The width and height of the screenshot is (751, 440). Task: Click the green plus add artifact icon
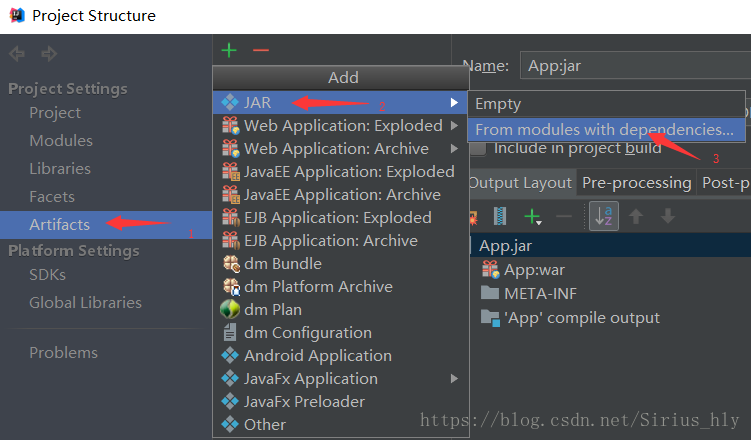229,50
